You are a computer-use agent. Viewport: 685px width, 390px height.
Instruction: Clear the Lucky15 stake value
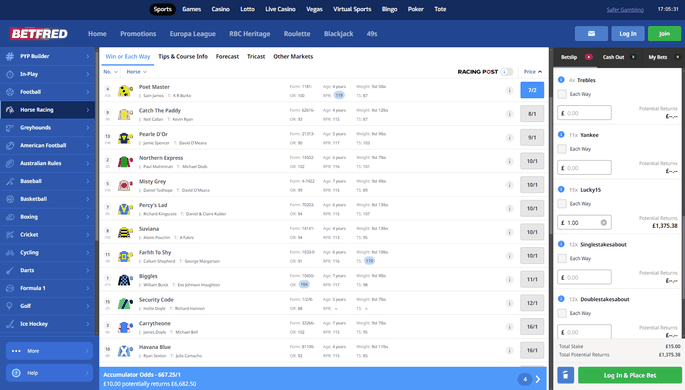coord(604,223)
